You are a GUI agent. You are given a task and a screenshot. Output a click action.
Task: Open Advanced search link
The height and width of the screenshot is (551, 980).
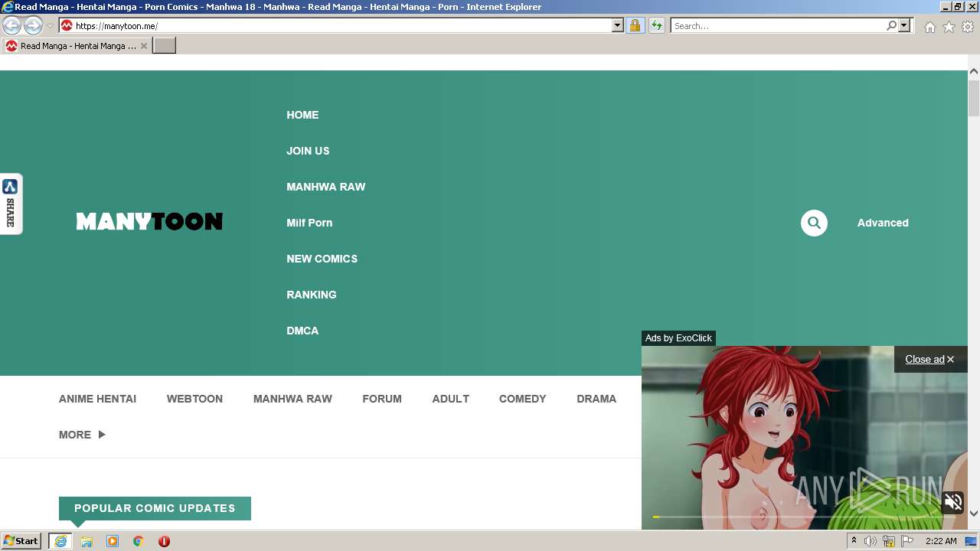click(883, 223)
